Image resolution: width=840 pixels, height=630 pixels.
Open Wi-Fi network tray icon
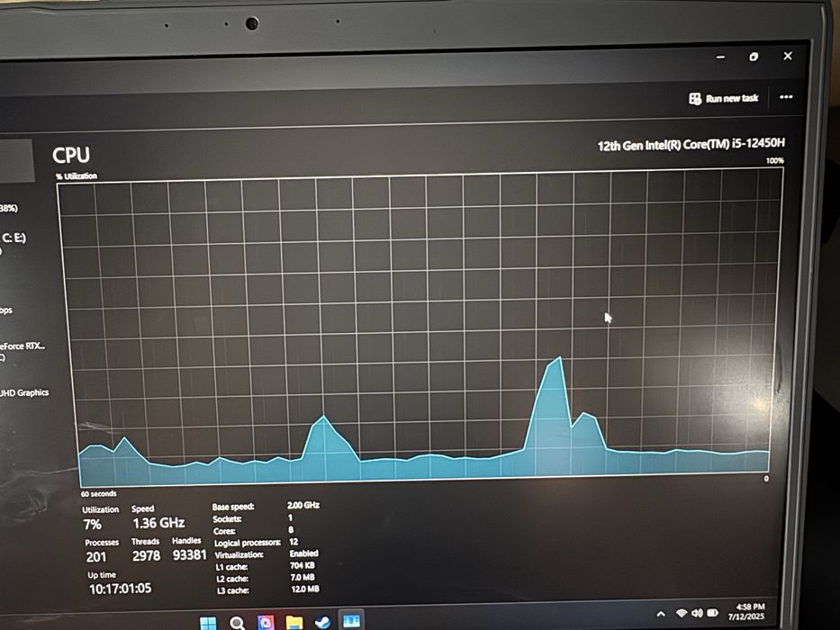681,613
